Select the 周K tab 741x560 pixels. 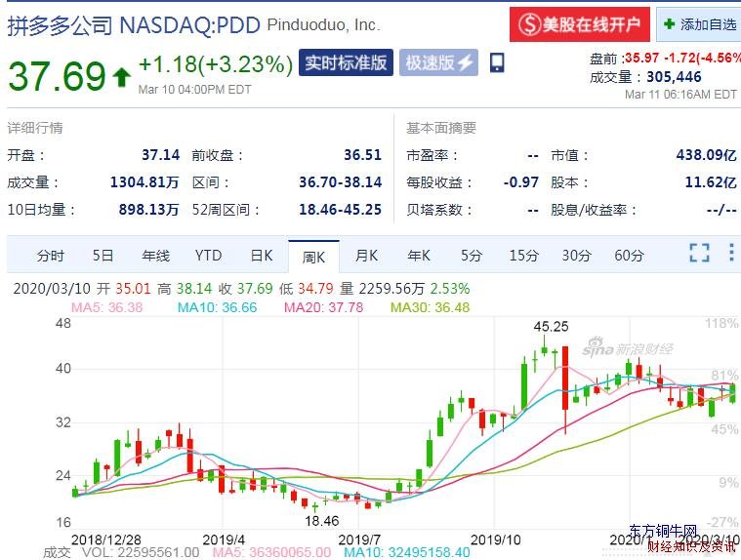(x=313, y=257)
